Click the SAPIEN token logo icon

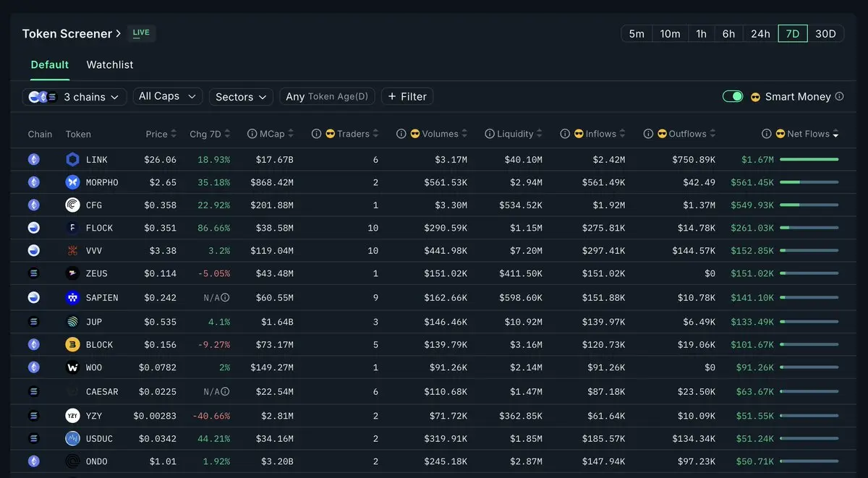point(72,297)
